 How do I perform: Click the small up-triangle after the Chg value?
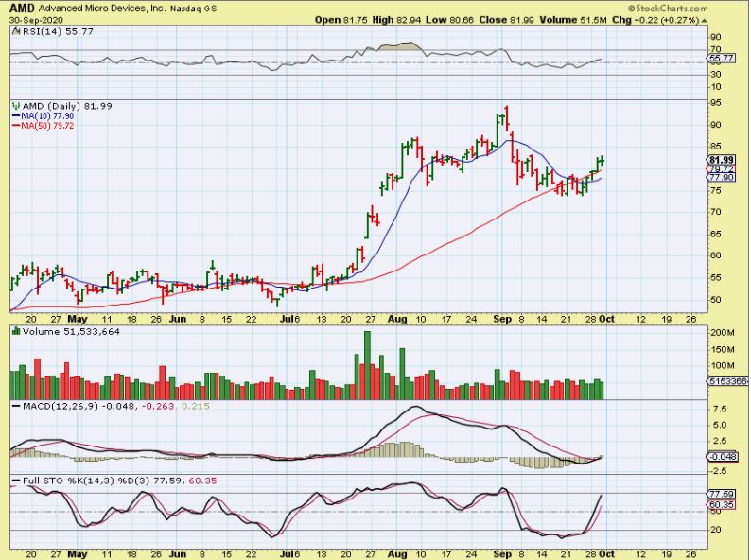pos(704,21)
